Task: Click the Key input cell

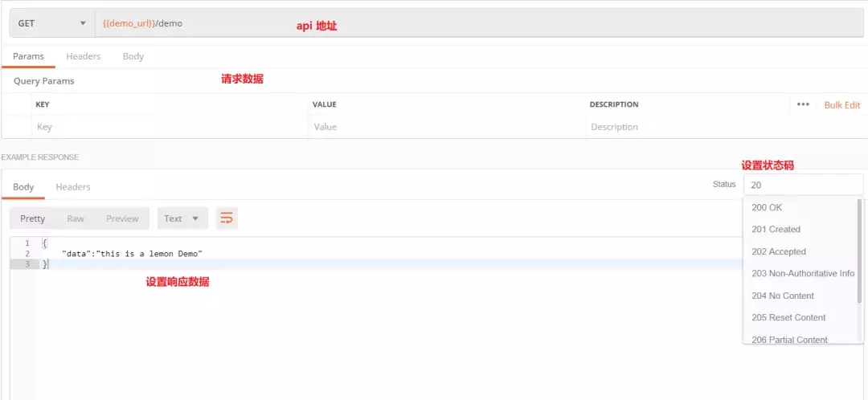Action: coord(170,127)
